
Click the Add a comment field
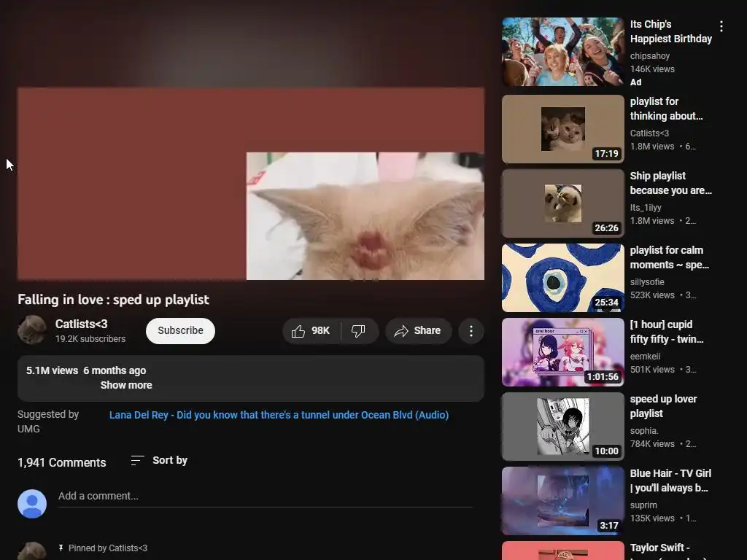pos(265,496)
